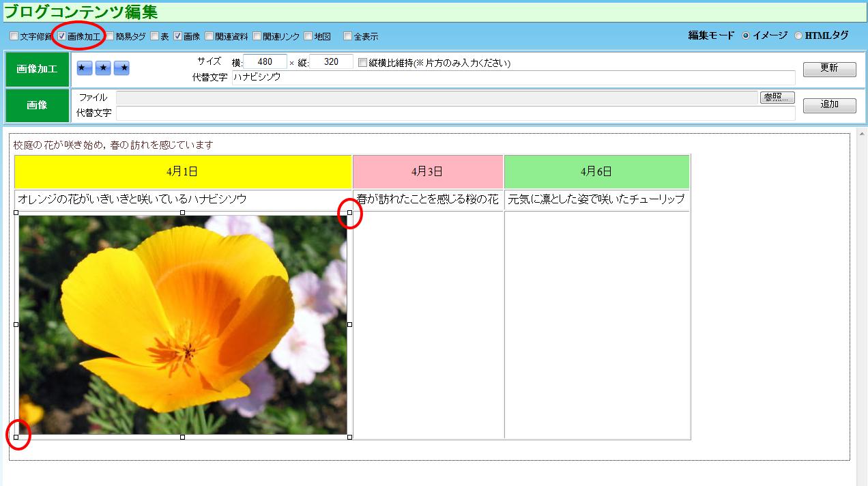Click the bottom-center image resize handle
The image size is (868, 486).
click(182, 437)
